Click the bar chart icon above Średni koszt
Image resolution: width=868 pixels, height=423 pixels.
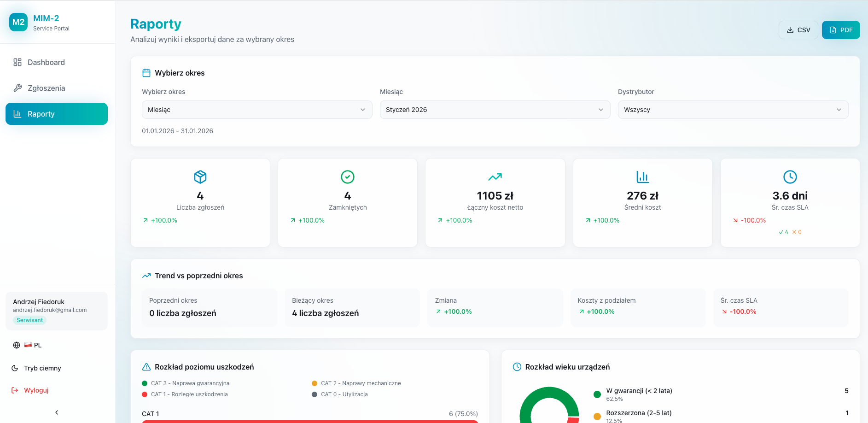[642, 177]
